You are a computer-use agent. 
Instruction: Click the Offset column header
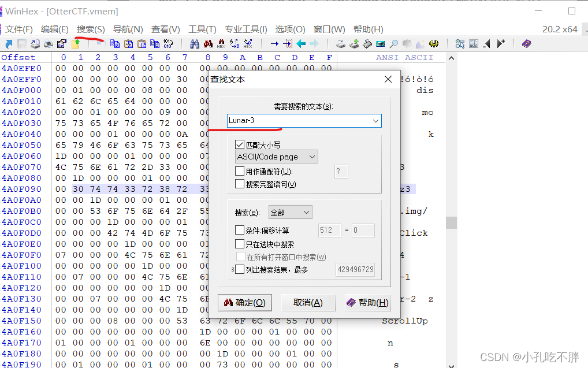pos(18,57)
